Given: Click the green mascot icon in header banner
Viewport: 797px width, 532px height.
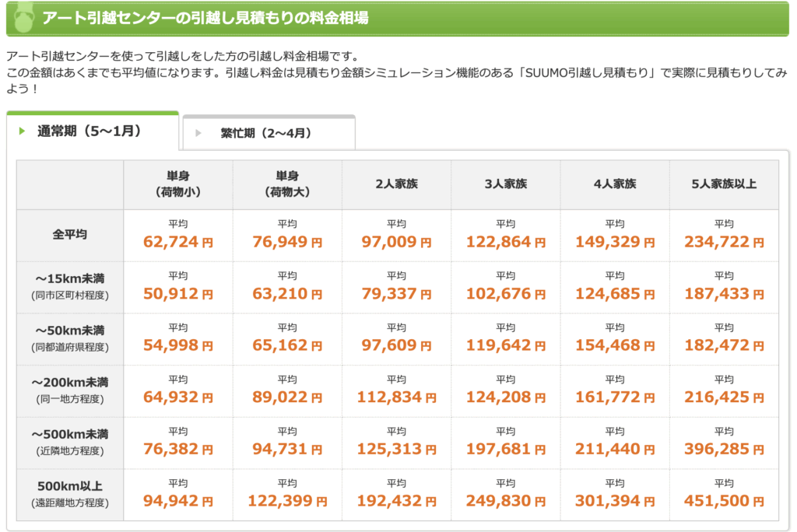Looking at the screenshot, I should 23,19.
